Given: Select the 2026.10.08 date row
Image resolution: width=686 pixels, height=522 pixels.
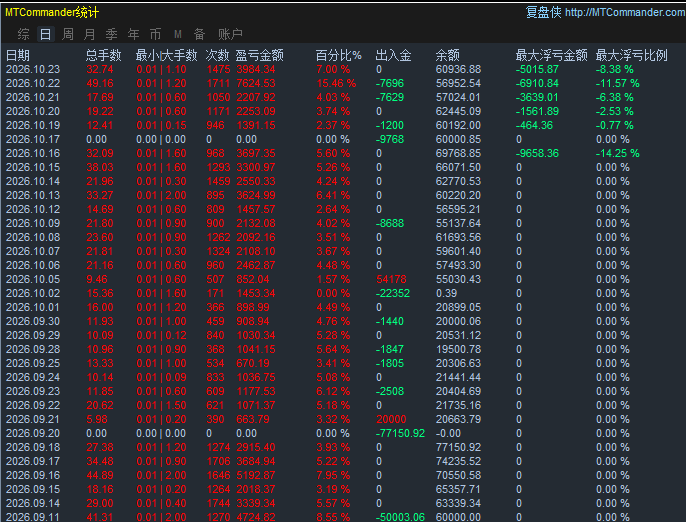Looking at the screenshot, I should pyautogui.click(x=33, y=237).
